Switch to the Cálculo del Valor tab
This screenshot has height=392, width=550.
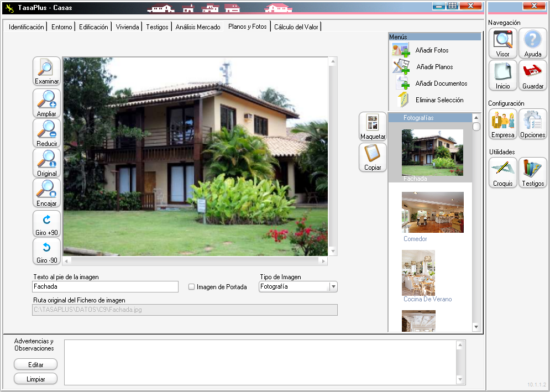tap(296, 27)
